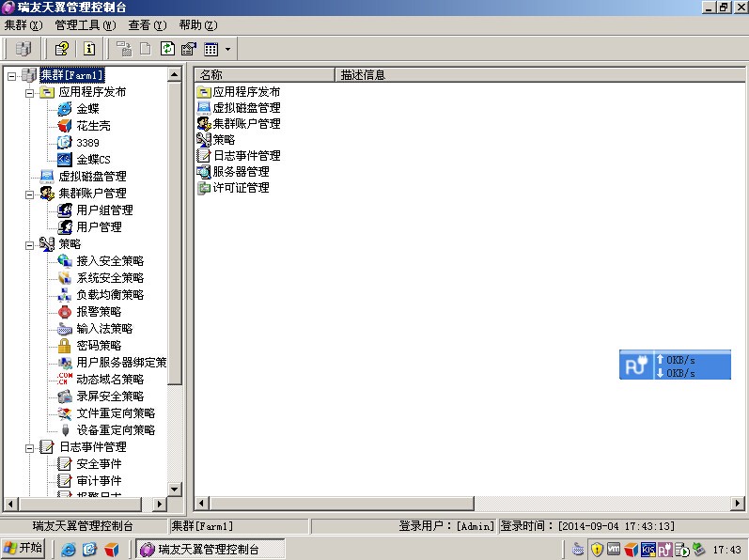Collapse the 应用程序发布 tree node
749x560 pixels.
[x=29, y=93]
